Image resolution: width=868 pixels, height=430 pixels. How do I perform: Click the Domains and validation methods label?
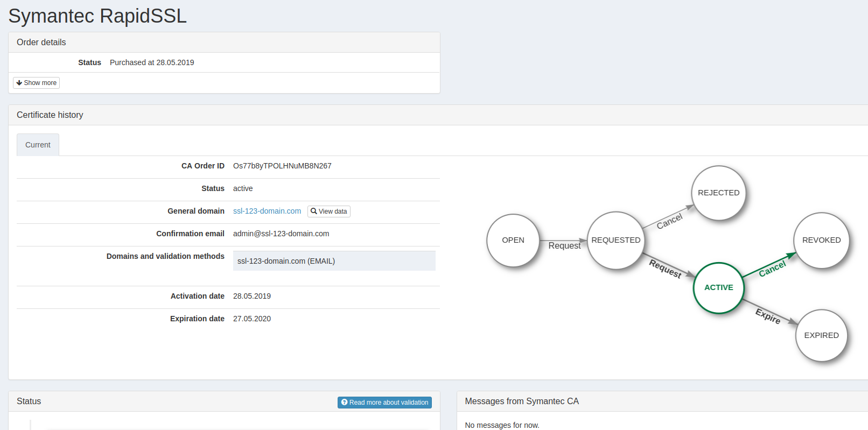(x=165, y=256)
